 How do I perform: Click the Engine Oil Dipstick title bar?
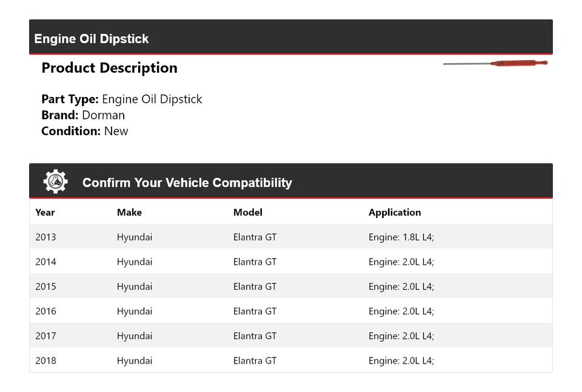click(92, 39)
